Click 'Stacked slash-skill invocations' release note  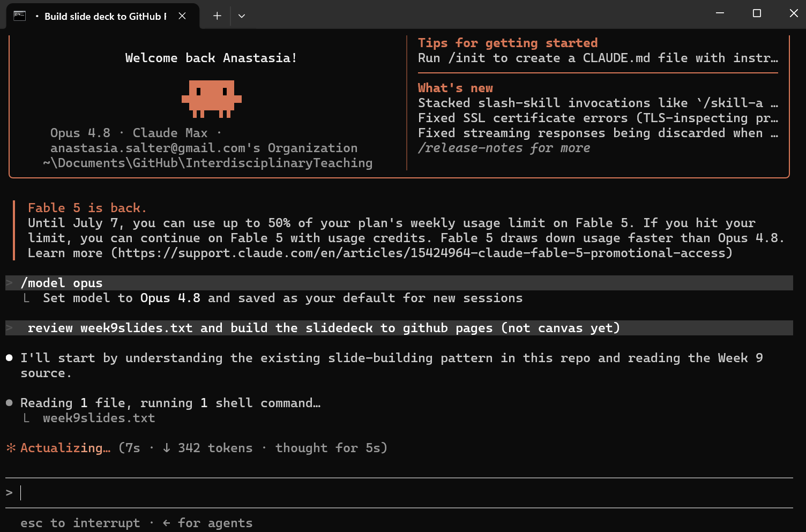[598, 103]
